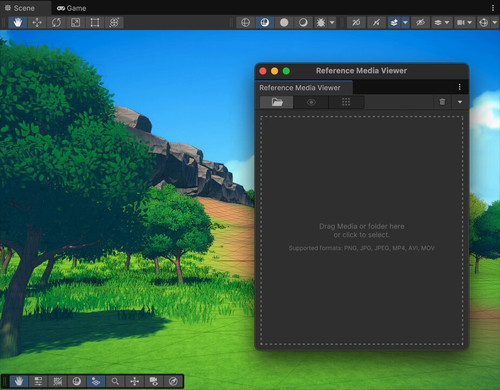Screen dimensions: 500x390
Task: Switch to the Game tab
Action: click(x=72, y=8)
